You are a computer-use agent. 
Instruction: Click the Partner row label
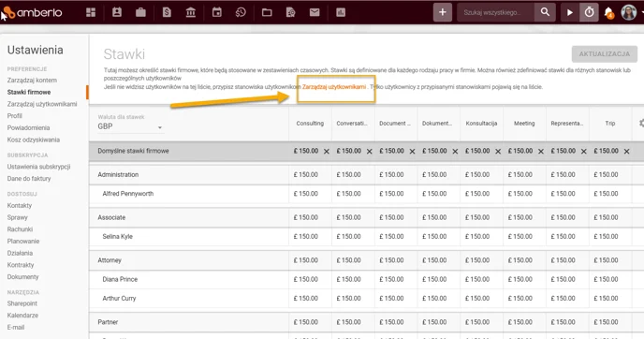point(108,322)
